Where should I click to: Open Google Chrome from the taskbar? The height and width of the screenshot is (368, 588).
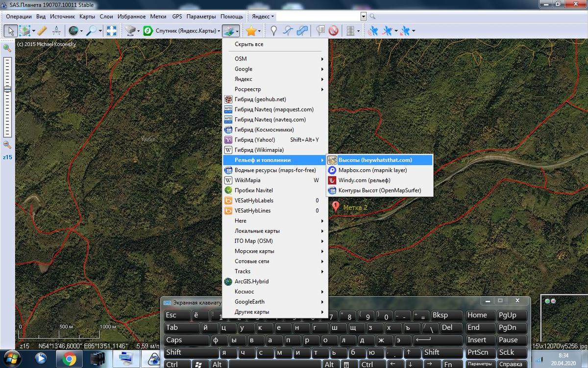[69, 359]
